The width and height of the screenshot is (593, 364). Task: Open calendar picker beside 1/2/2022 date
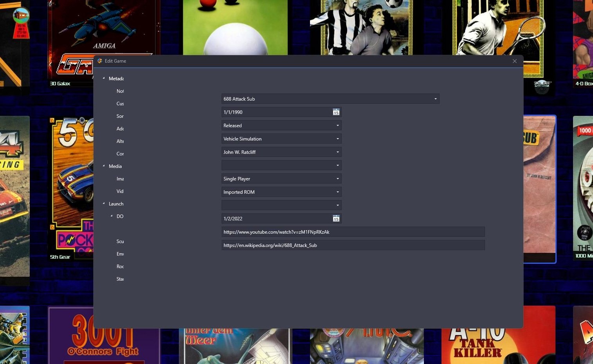336,219
